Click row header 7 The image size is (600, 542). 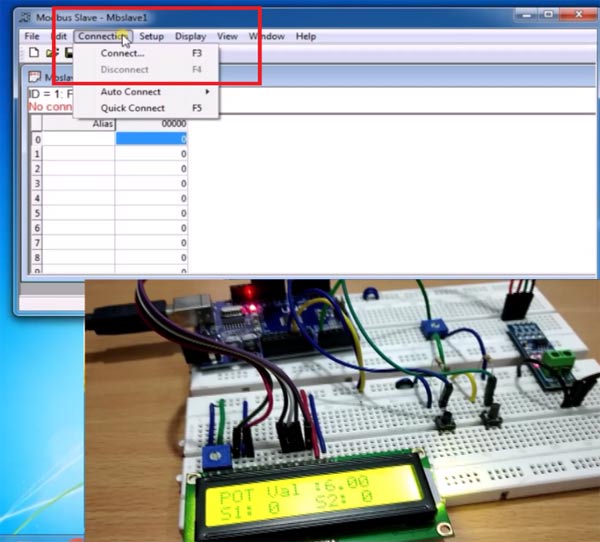click(x=37, y=243)
